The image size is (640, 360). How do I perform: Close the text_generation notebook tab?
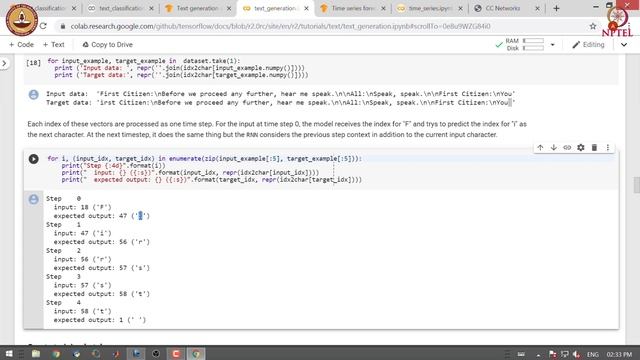pos(307,8)
